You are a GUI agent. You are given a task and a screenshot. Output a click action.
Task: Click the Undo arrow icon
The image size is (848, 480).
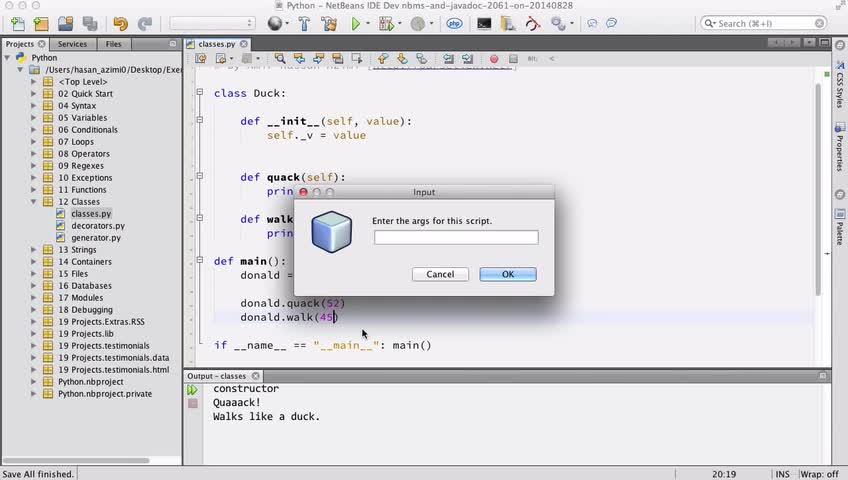(120, 23)
